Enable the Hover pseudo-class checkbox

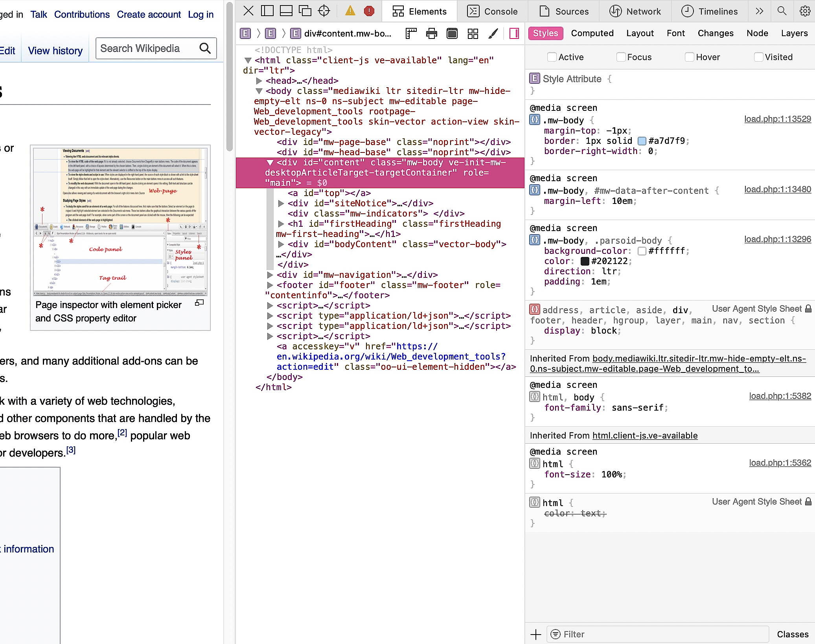pos(689,57)
